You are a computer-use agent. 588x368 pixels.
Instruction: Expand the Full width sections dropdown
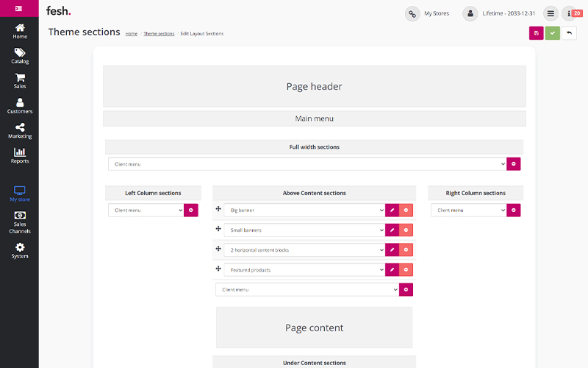(306, 164)
